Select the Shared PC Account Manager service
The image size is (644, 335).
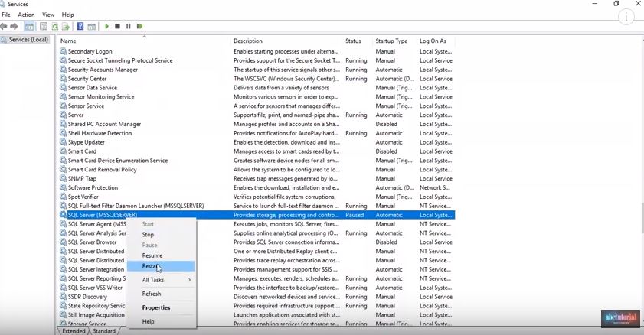[257, 124]
